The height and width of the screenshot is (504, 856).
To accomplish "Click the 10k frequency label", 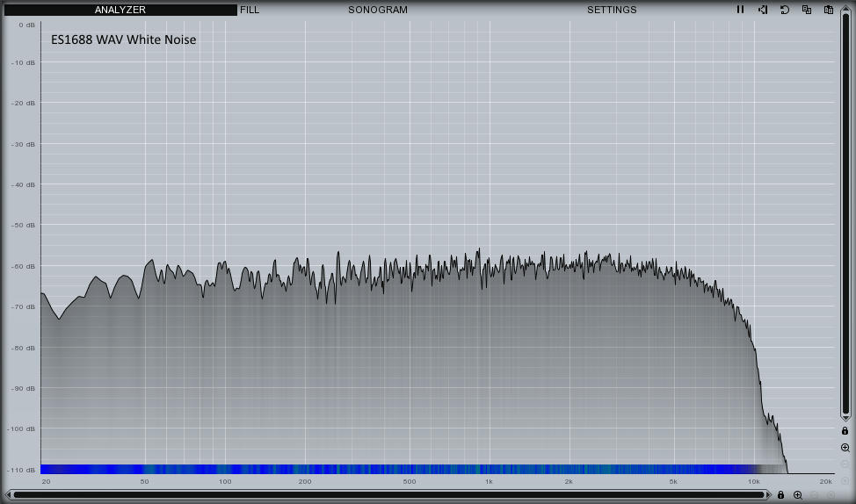I will [x=754, y=482].
